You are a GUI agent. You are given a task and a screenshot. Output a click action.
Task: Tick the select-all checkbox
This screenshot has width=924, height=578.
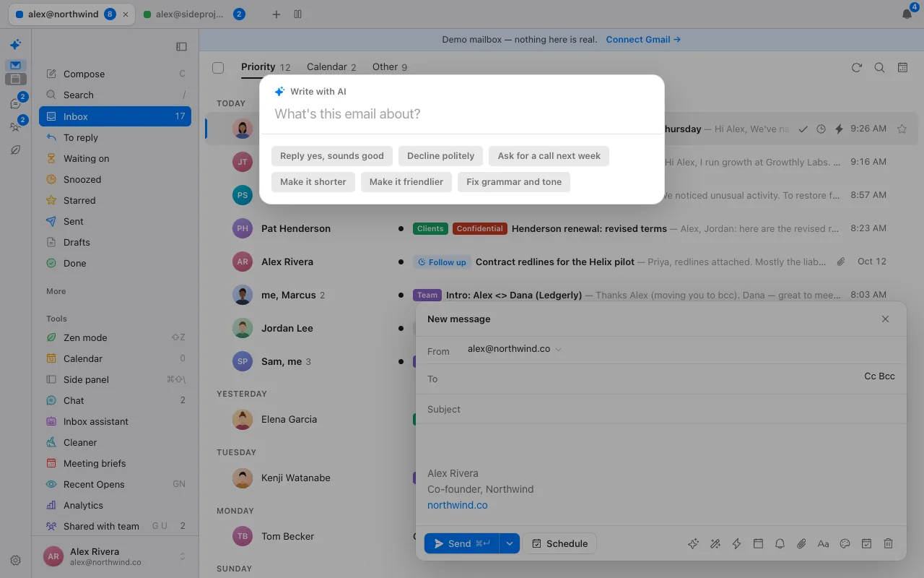click(x=218, y=68)
